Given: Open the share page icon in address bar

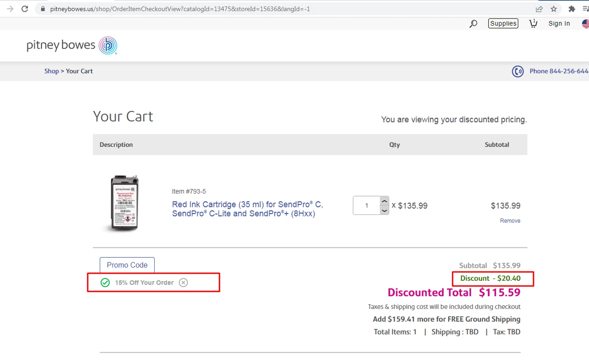Looking at the screenshot, I should (x=539, y=9).
